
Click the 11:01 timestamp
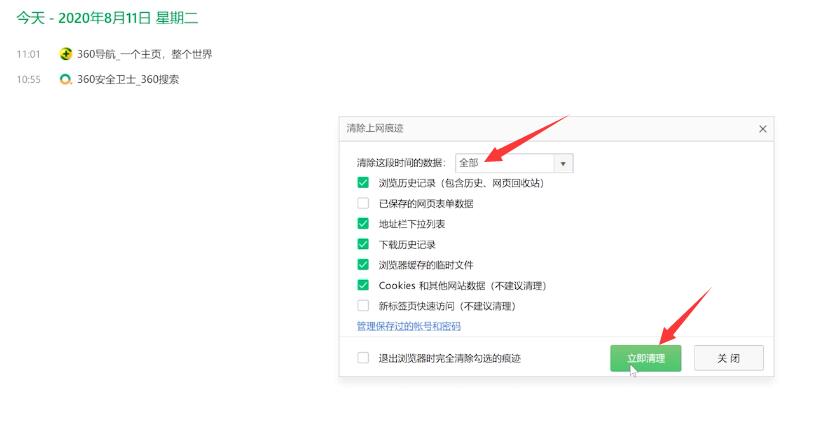[28, 54]
